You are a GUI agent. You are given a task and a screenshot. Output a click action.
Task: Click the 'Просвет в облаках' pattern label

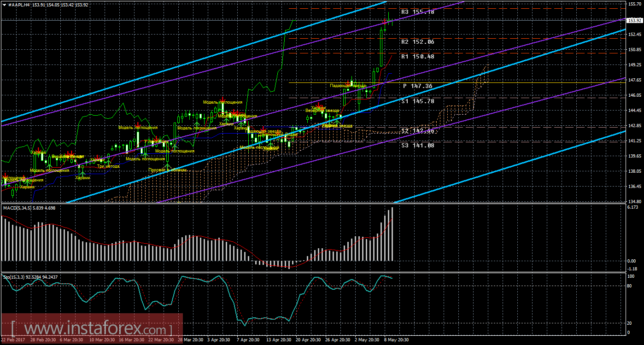coord(167,170)
